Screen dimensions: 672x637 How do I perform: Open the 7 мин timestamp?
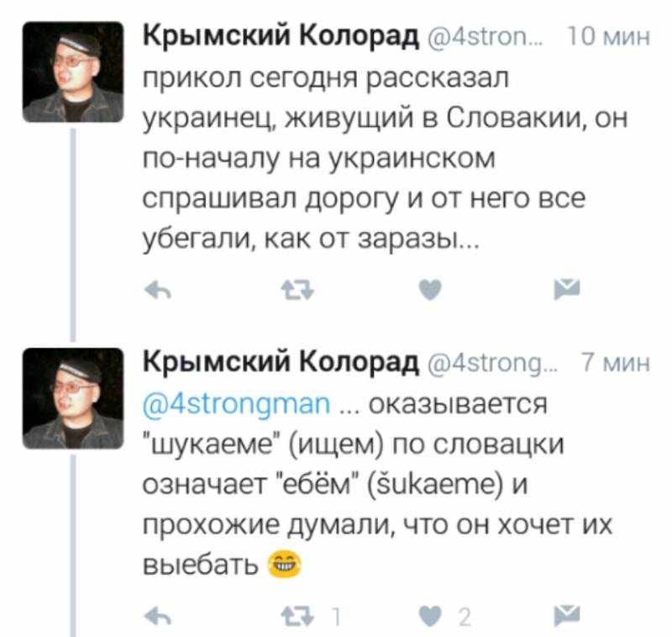pos(616,365)
